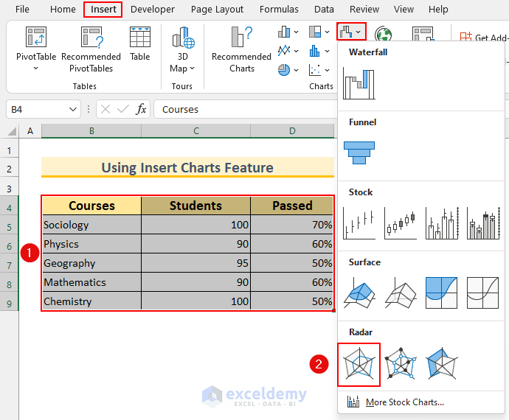Viewport: 509px width, 420px height.
Task: Click the formula bar containing Courses
Action: coord(246,109)
